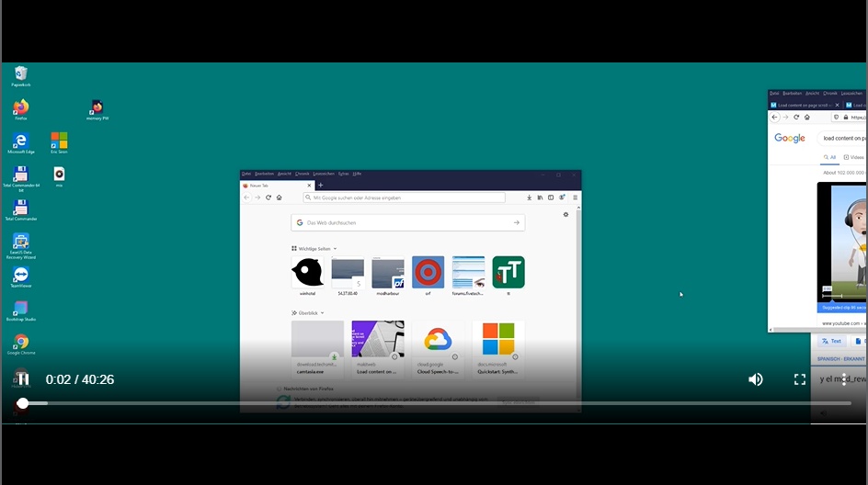The width and height of the screenshot is (868, 485).
Task: Open the Firefox account icon
Action: tap(562, 197)
